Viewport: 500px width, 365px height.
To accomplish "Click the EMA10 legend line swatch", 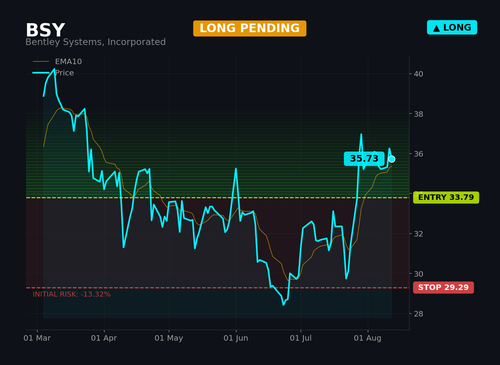I will [x=41, y=62].
